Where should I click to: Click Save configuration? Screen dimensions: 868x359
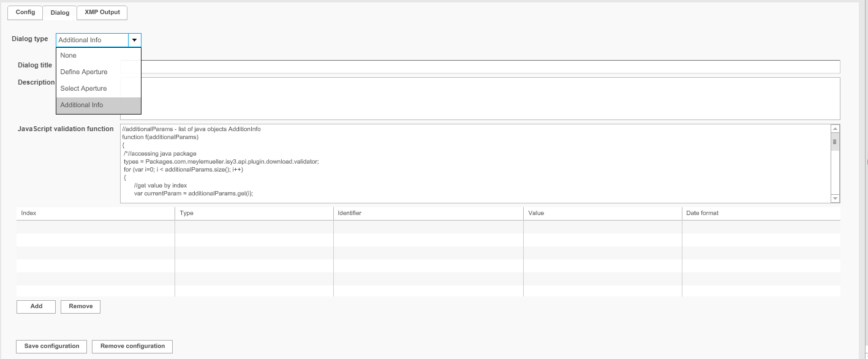pyautogui.click(x=51, y=346)
